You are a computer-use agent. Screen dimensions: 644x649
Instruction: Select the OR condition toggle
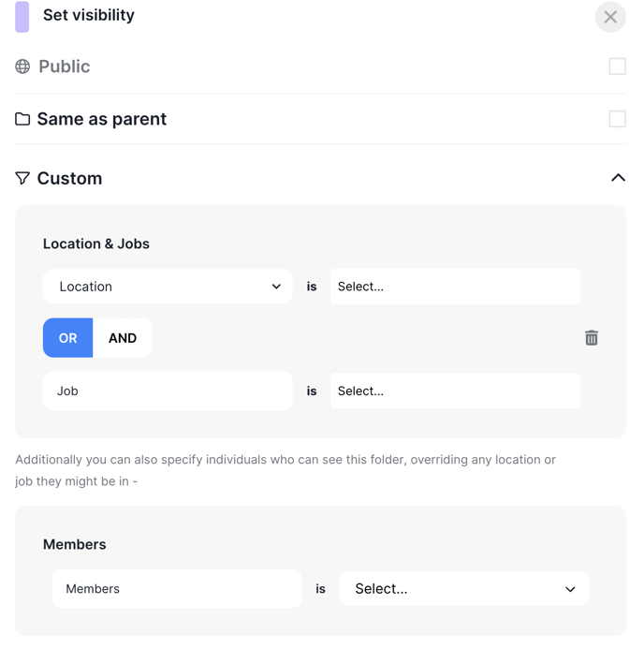pyautogui.click(x=67, y=338)
